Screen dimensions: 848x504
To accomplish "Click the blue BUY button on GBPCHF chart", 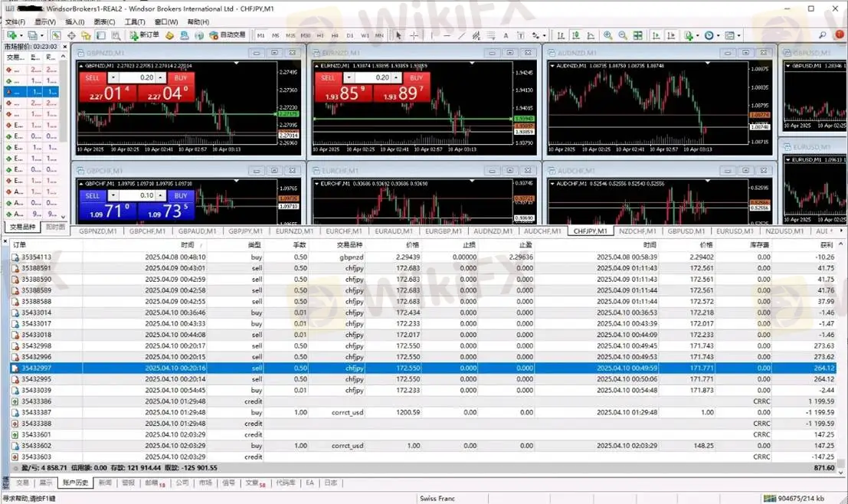I will (x=181, y=195).
